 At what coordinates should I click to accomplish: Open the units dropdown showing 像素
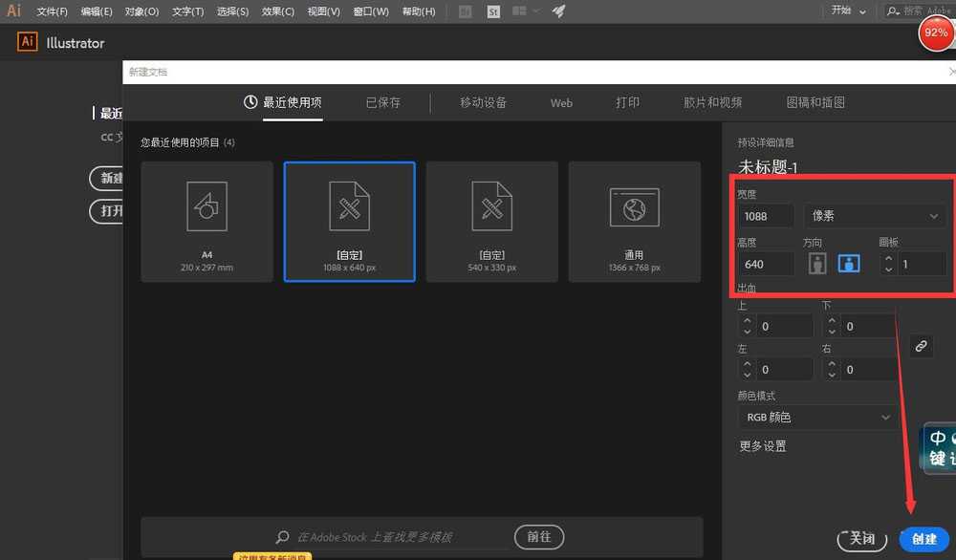pyautogui.click(x=874, y=216)
